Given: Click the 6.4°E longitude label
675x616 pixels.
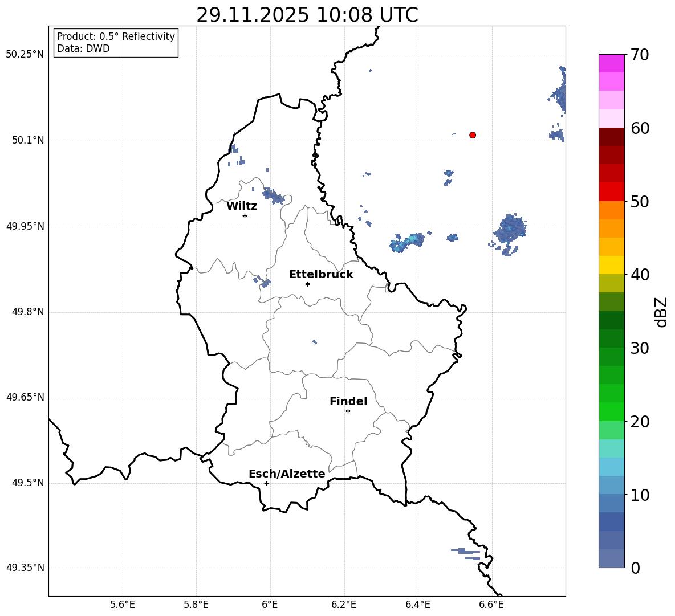Looking at the screenshot, I should (417, 605).
